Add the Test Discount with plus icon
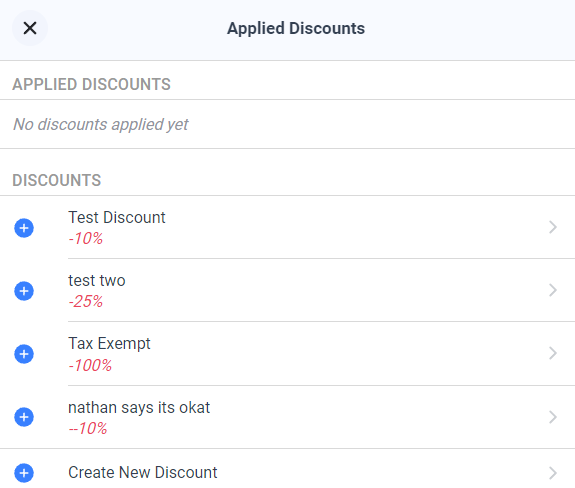 tap(24, 228)
